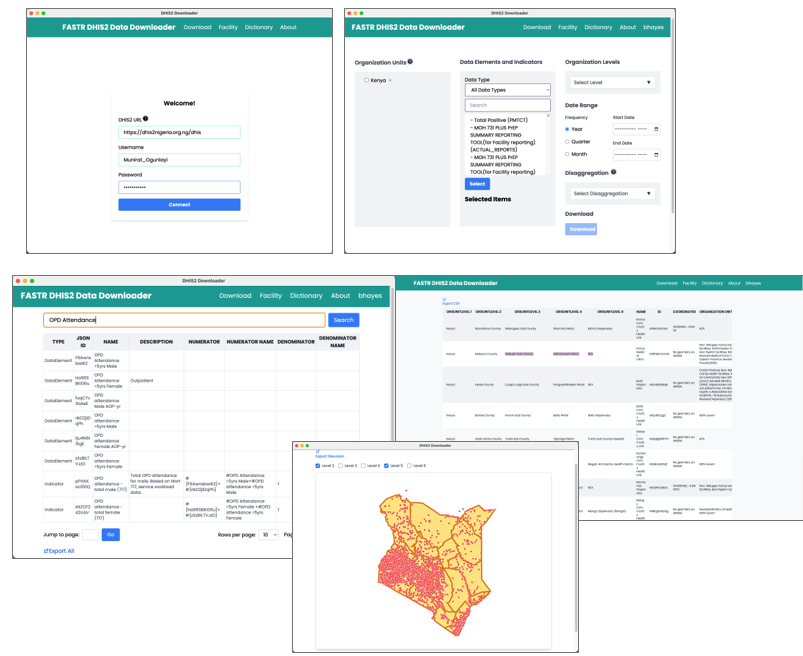Screen dimensions: 803x656
Task: Uncheck the Level 5 checkbox in map window
Action: [x=386, y=465]
